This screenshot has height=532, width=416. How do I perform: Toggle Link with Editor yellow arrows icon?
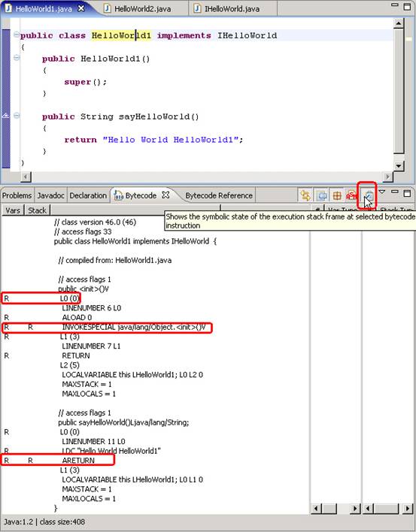pyautogui.click(x=305, y=195)
